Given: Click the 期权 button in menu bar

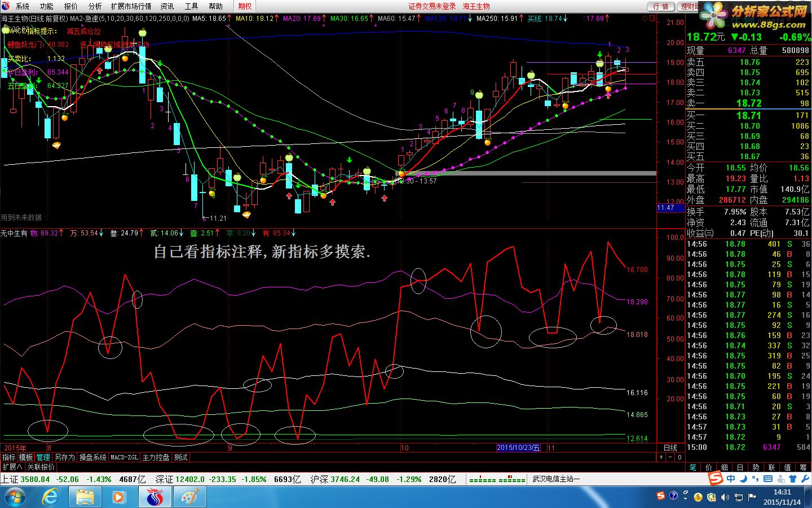Looking at the screenshot, I should [x=245, y=6].
